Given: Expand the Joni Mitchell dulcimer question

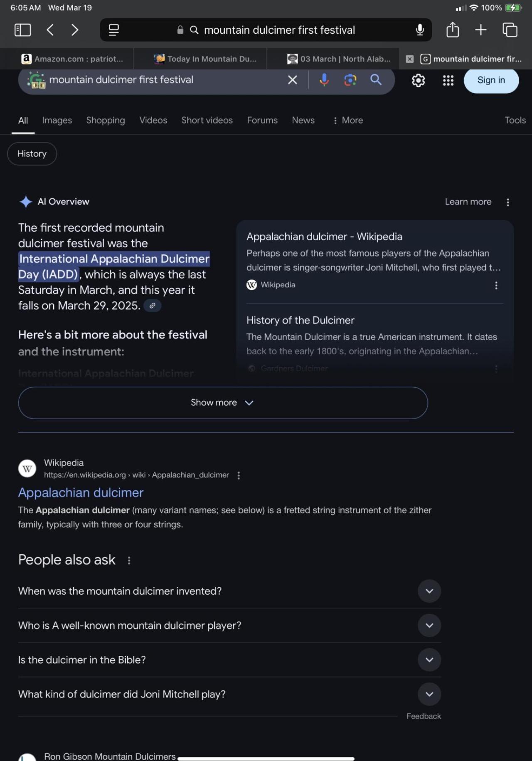Looking at the screenshot, I should [429, 694].
